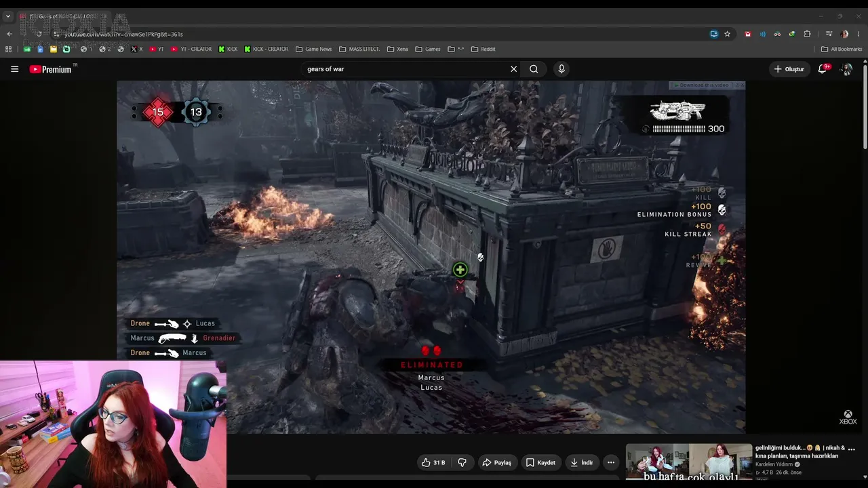Open the red mail extension icon
Image resolution: width=868 pixels, height=488 pixels.
click(748, 34)
